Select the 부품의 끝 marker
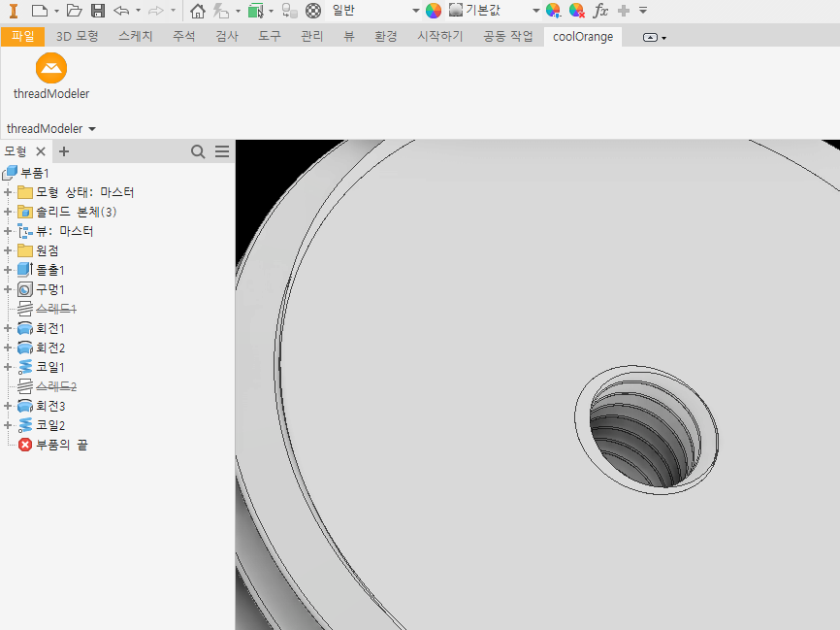Image resolution: width=840 pixels, height=630 pixels. [60, 445]
